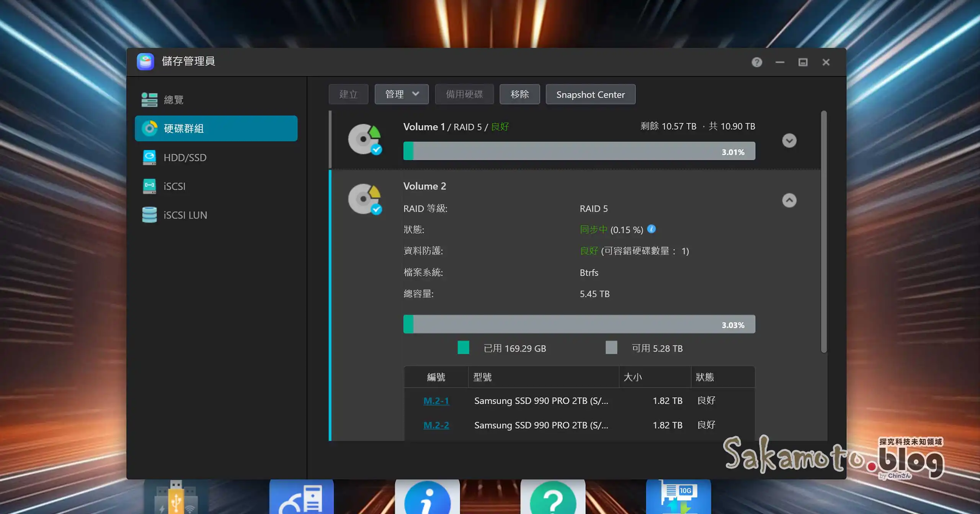
Task: Click the Volume 1 disk pie icon
Action: [364, 140]
